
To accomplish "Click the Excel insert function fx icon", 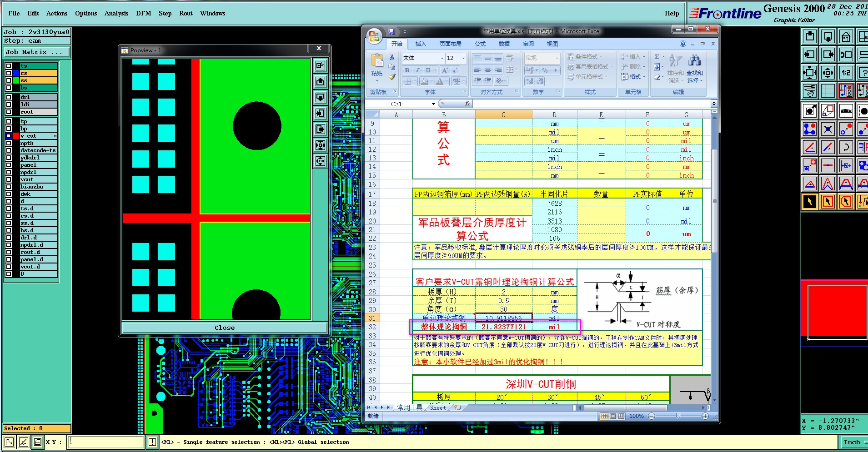I will pos(467,104).
